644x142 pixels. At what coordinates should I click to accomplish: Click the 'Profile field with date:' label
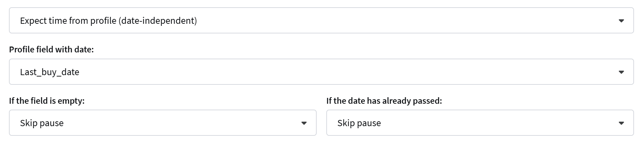pos(51,50)
